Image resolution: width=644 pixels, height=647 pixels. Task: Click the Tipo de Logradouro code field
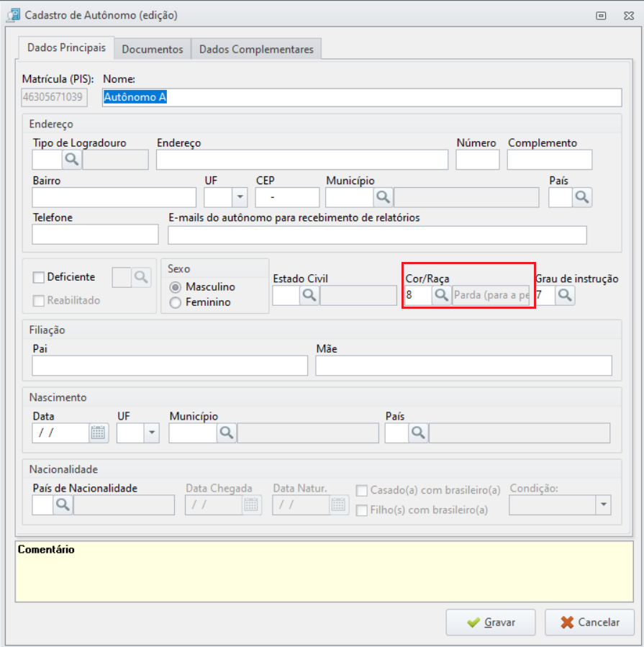pos(47,160)
